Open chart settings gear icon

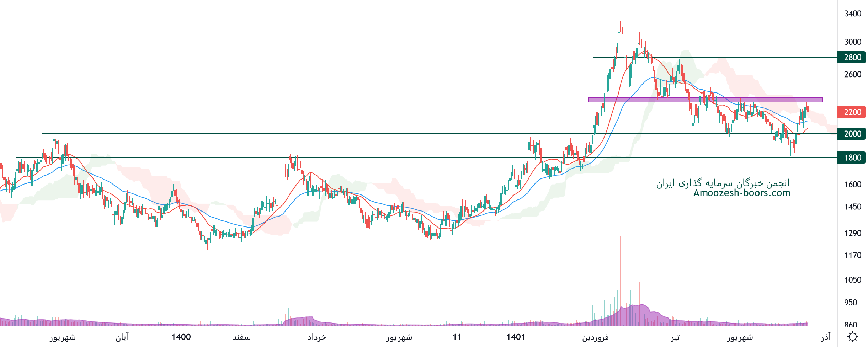(x=853, y=337)
